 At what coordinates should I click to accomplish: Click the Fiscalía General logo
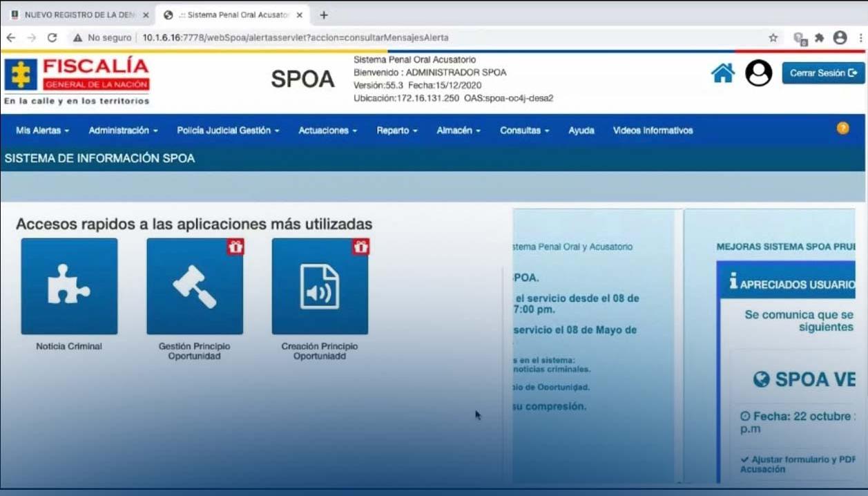coord(77,81)
